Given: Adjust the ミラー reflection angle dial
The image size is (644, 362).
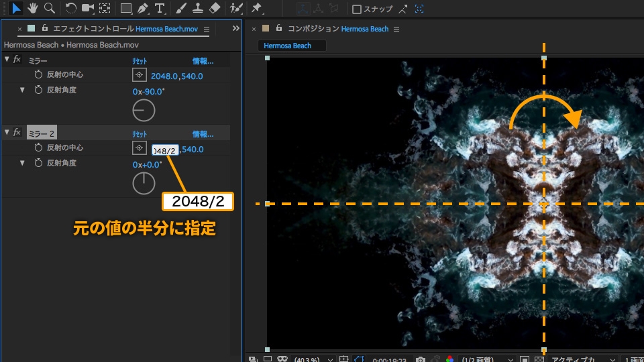Looking at the screenshot, I should (144, 111).
